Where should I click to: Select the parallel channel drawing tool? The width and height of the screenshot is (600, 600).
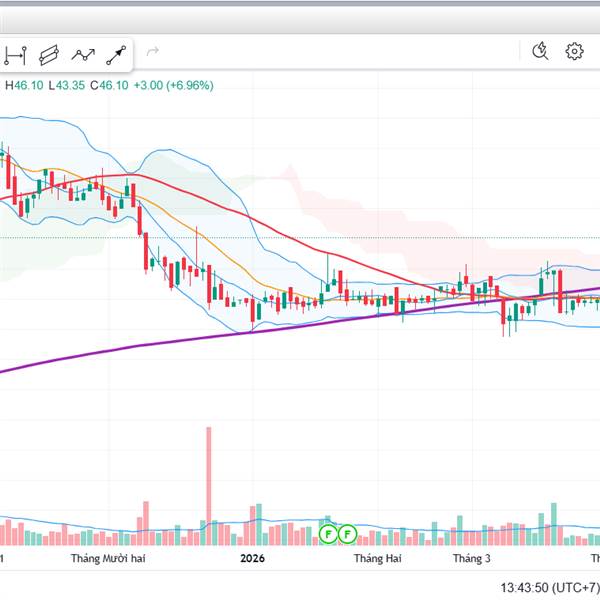49,55
